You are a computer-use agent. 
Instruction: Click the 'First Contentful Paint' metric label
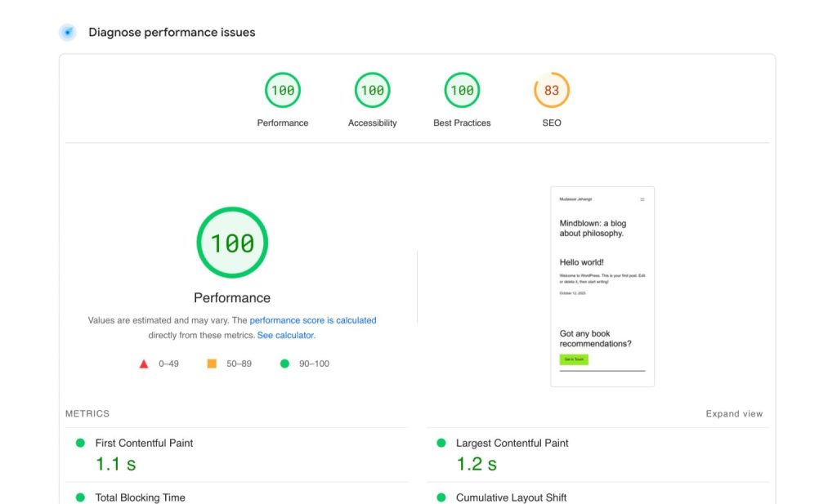144,444
